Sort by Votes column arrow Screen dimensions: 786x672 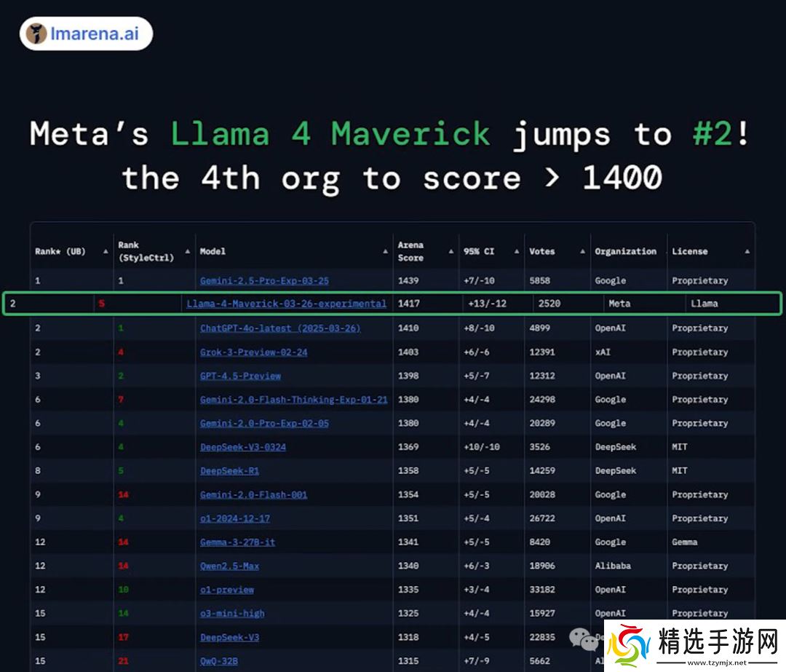(582, 251)
